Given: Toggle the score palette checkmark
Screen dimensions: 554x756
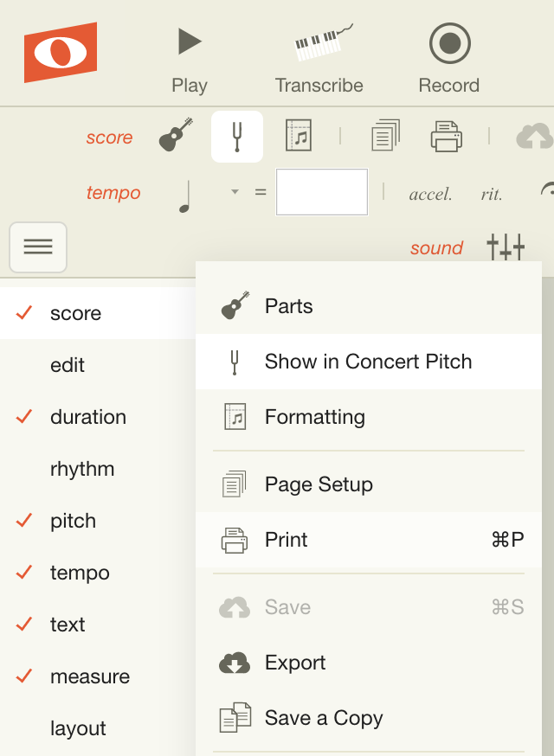Looking at the screenshot, I should click(24, 313).
